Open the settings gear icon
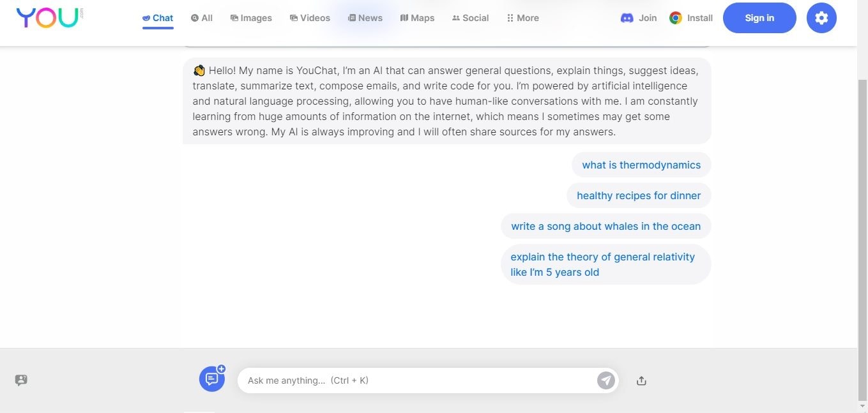The image size is (868, 413). point(821,18)
